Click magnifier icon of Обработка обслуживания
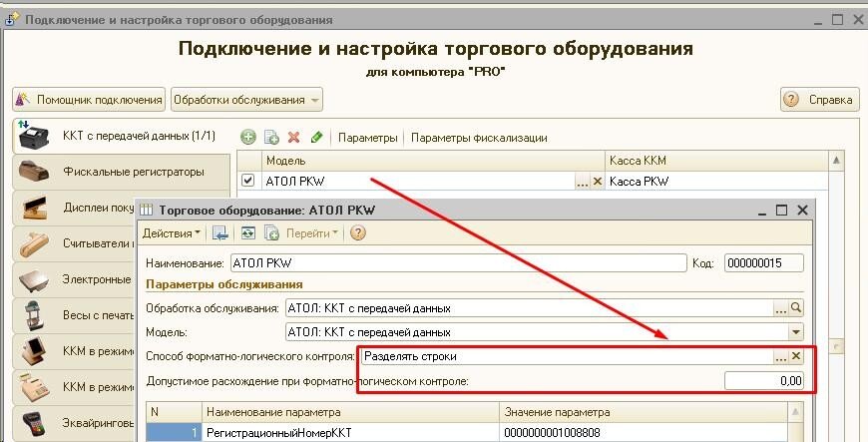 pos(796,308)
